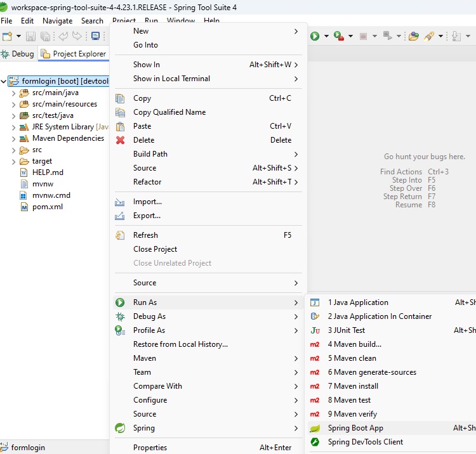Open the Build Path submenu
The width and height of the screenshot is (476, 454).
point(150,154)
